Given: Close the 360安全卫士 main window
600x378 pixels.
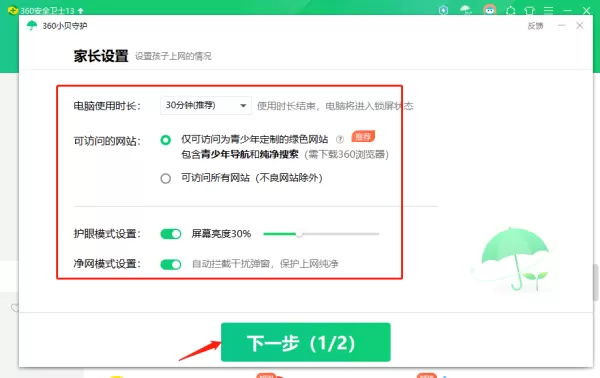Looking at the screenshot, I should coord(586,11).
